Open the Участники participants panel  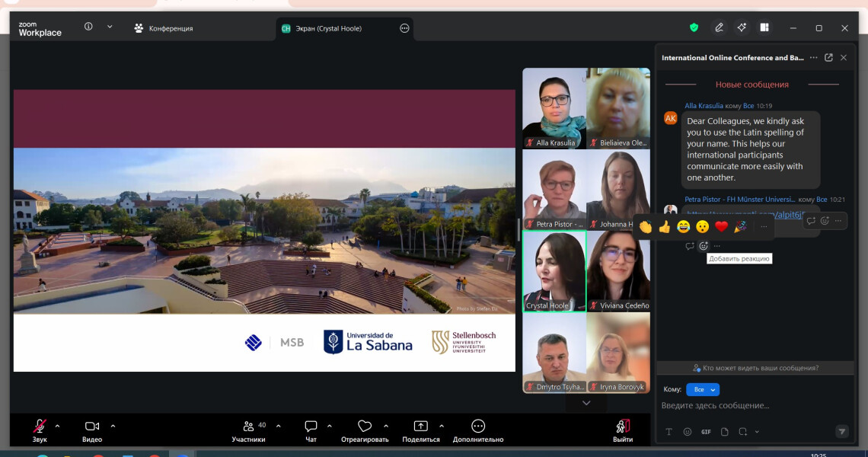(x=248, y=430)
